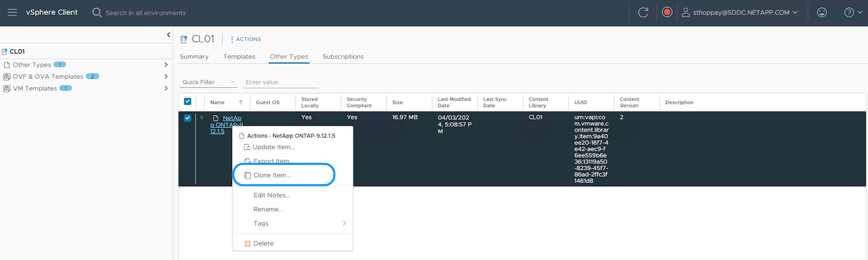Click the VM Templates icon
This screenshot has width=868, height=260.
point(7,88)
